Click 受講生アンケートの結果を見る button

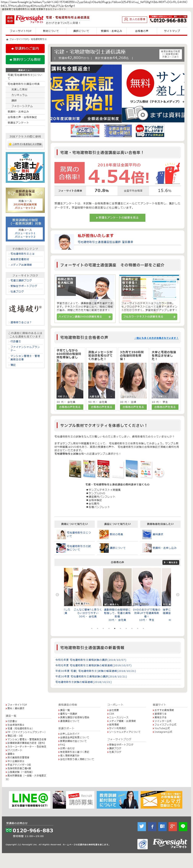117,218
